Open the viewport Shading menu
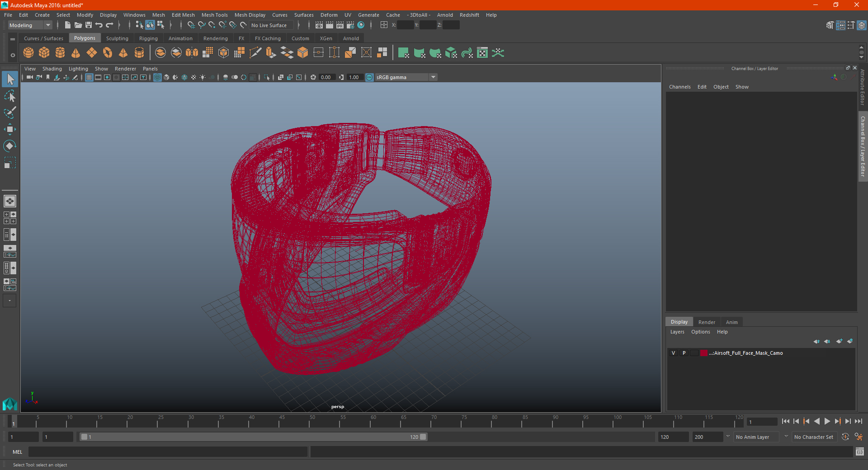868x470 pixels. (x=52, y=69)
